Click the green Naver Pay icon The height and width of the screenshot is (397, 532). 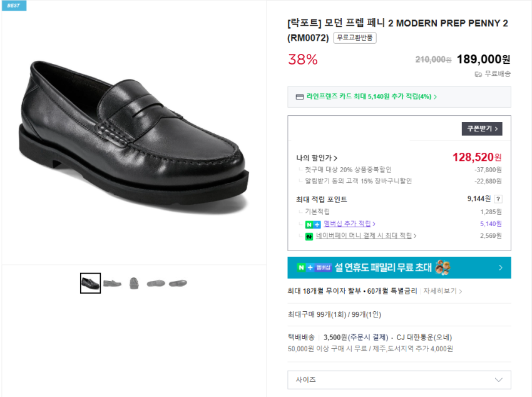(310, 237)
